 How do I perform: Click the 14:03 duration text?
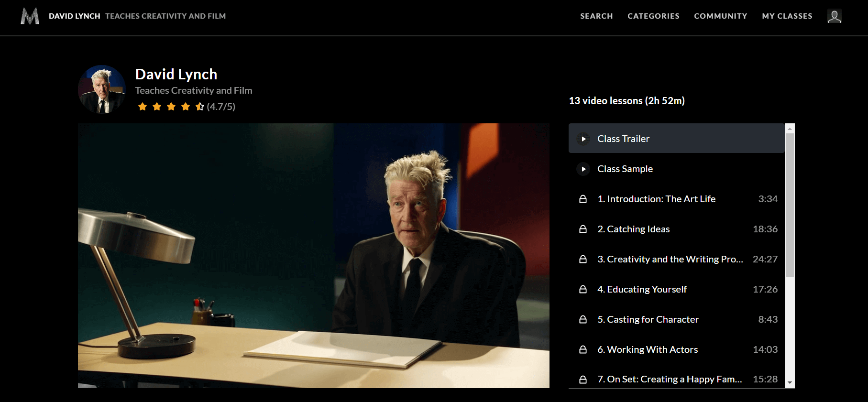click(765, 349)
